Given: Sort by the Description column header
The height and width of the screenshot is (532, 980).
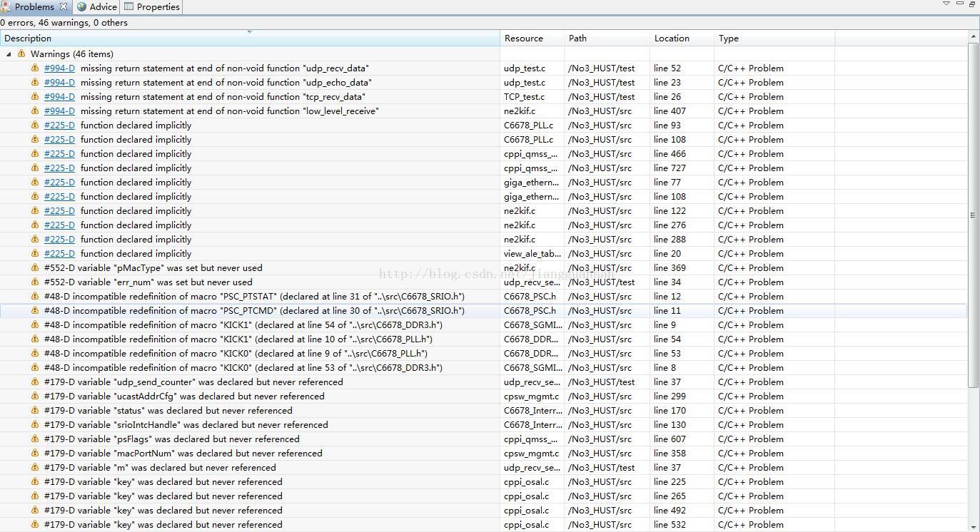Looking at the screenshot, I should click(x=250, y=39).
